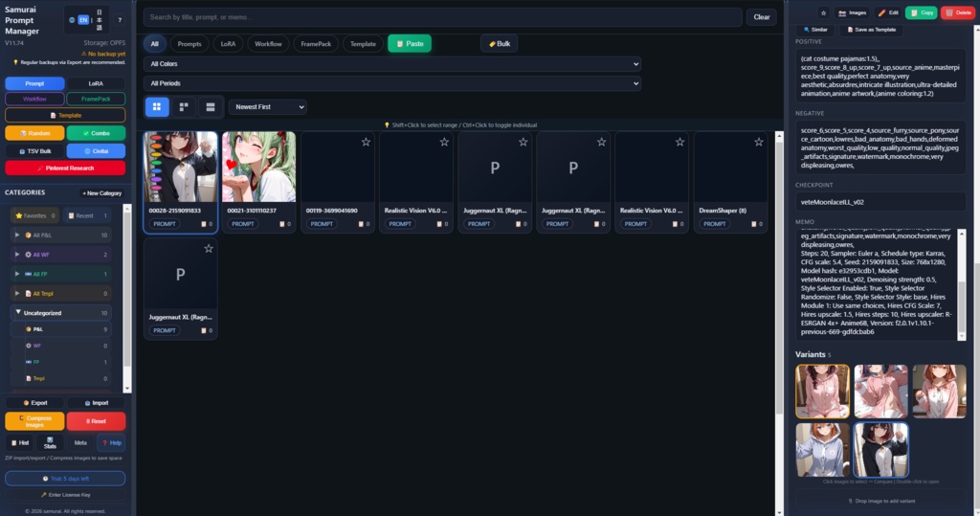
Task: Find Similar prompts
Action: 815,30
